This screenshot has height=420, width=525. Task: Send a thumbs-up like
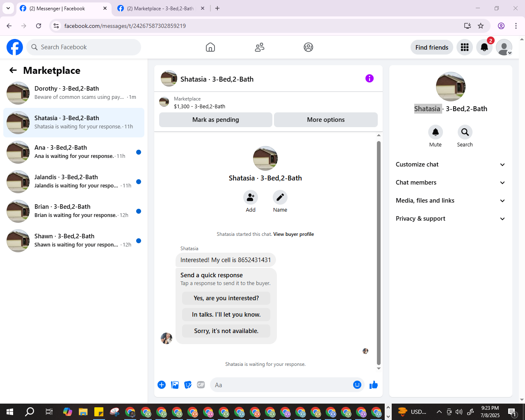(374, 385)
